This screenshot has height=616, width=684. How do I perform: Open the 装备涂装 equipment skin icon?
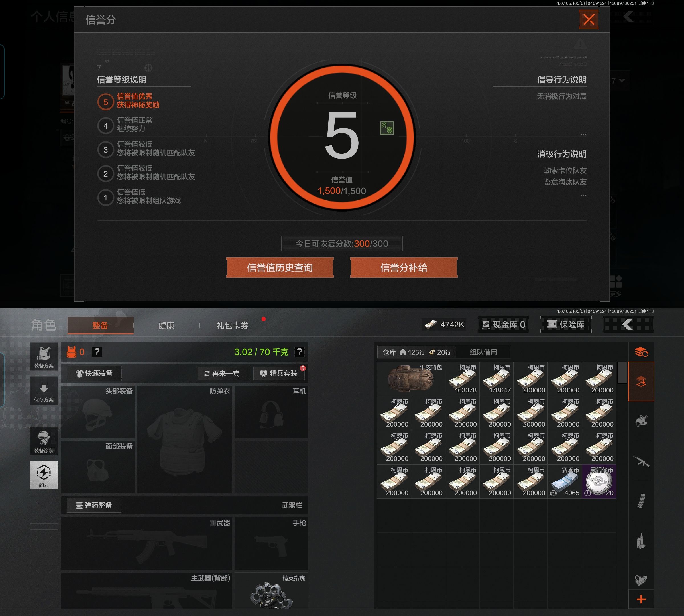pyautogui.click(x=44, y=441)
